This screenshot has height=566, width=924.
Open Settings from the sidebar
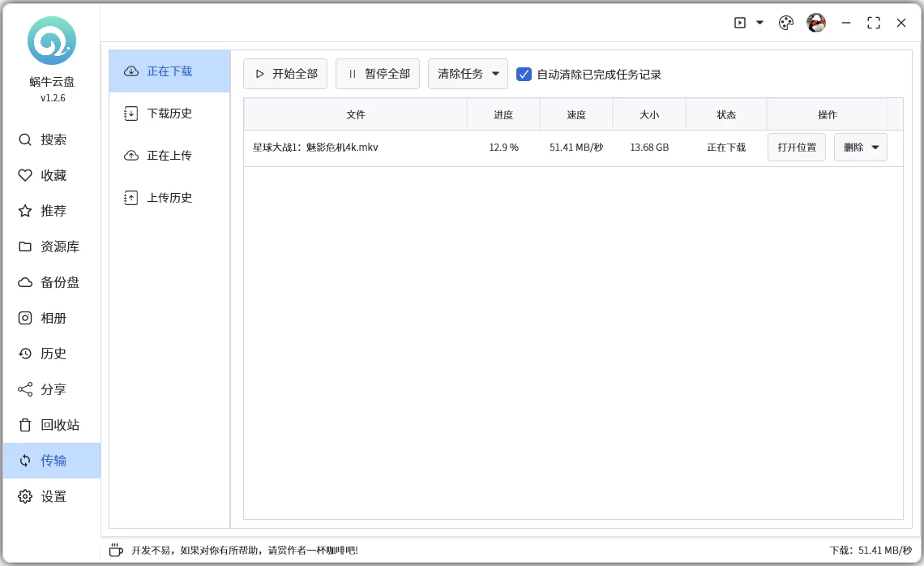click(53, 496)
